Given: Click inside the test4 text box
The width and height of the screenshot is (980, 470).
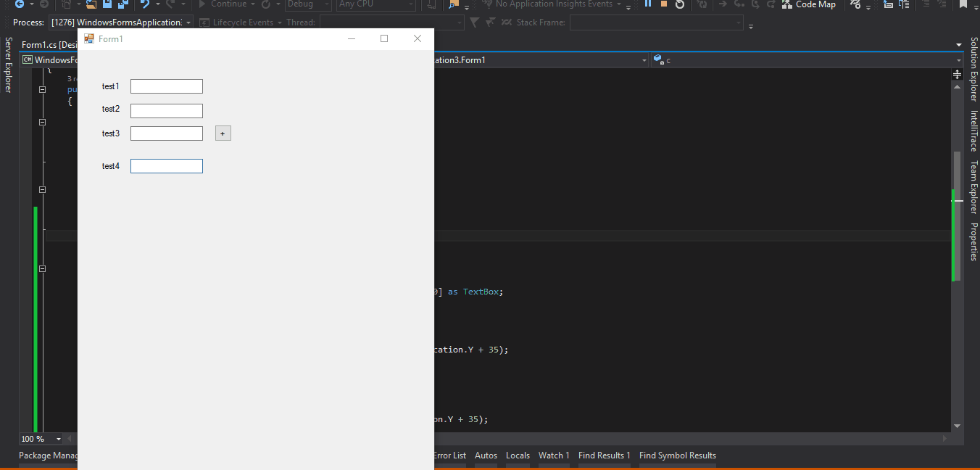Looking at the screenshot, I should point(166,165).
